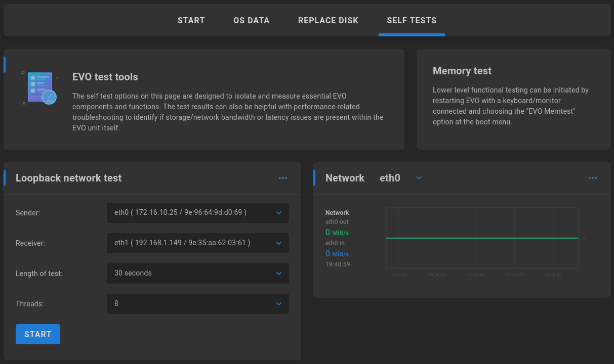This screenshot has height=364, width=614.
Task: Start the loopback network test
Action: point(38,334)
